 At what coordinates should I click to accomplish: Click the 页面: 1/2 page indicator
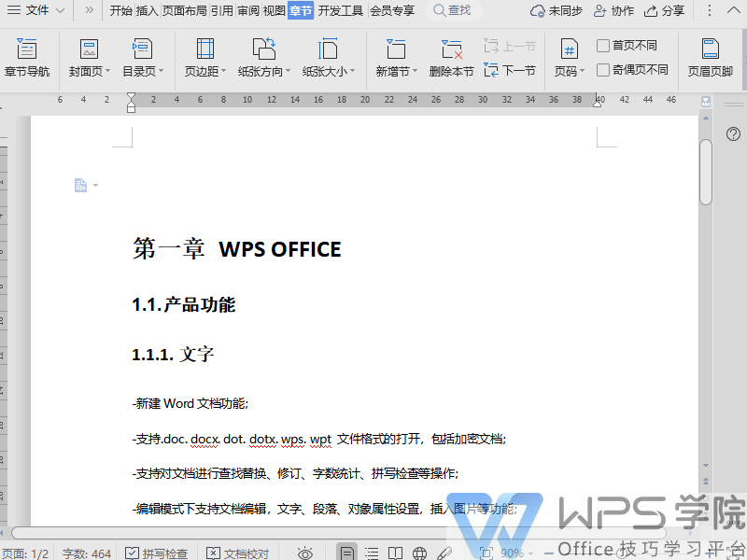[25, 553]
